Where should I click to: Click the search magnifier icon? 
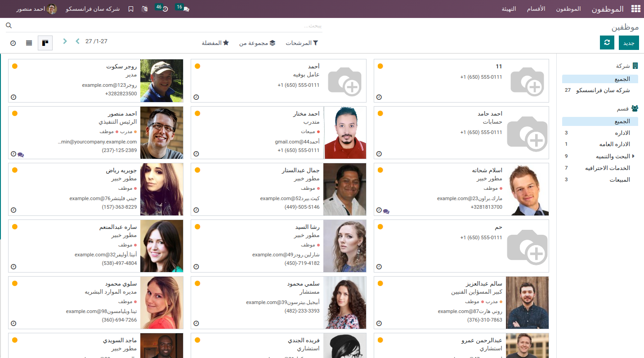(9, 25)
